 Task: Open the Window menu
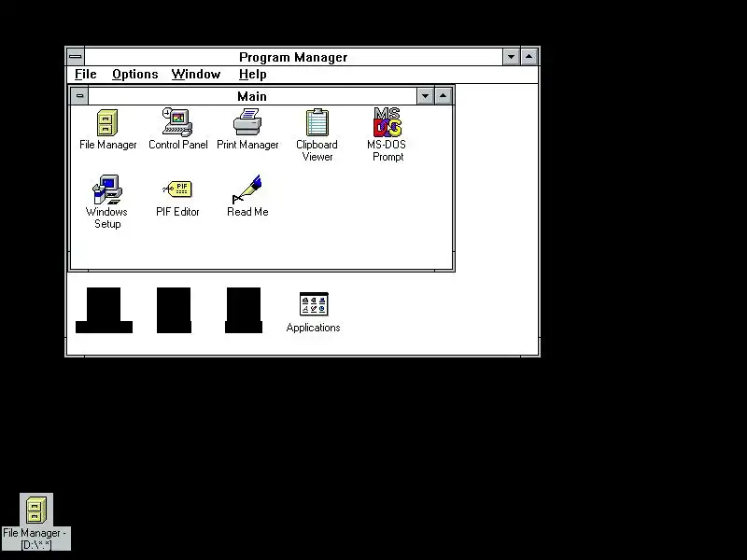[196, 75]
